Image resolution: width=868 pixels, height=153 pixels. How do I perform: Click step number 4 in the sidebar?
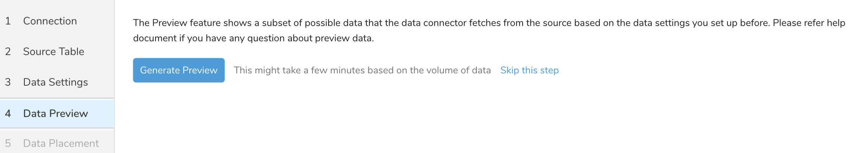coord(8,114)
